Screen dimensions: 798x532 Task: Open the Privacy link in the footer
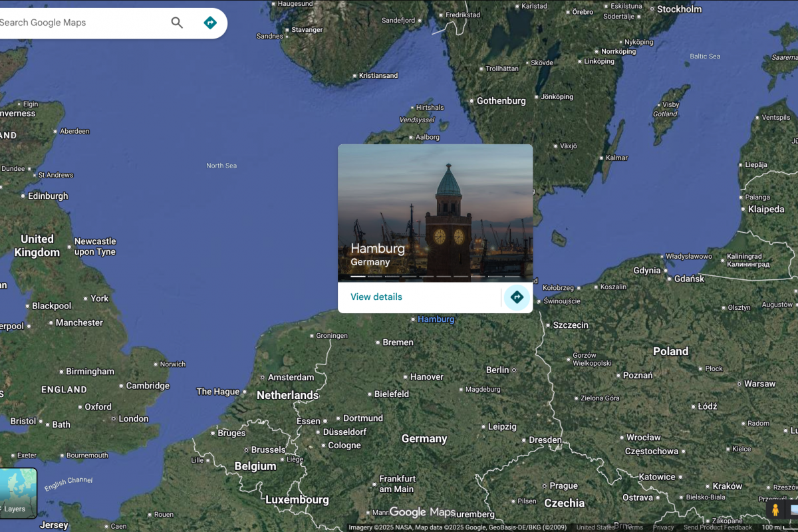664,526
